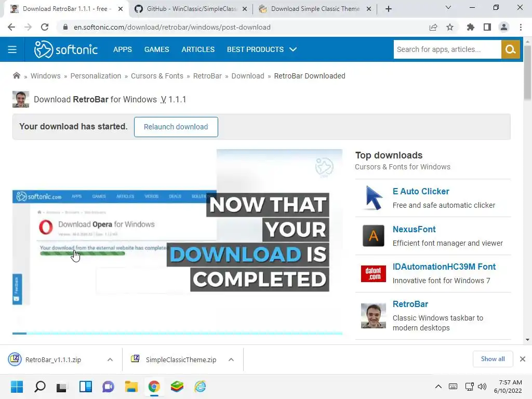This screenshot has height=399, width=532.
Task: Open the E Auto Clicker link
Action: pyautogui.click(x=421, y=191)
